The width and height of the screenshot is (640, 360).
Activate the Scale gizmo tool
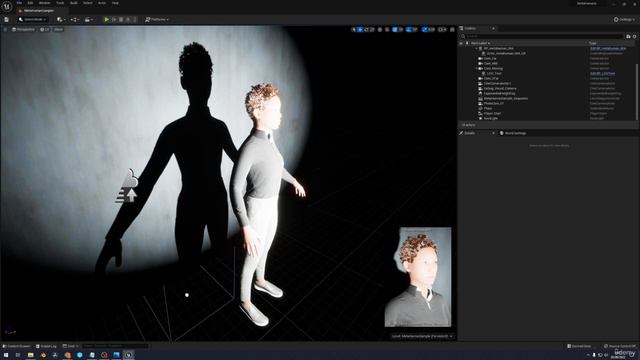(x=372, y=29)
